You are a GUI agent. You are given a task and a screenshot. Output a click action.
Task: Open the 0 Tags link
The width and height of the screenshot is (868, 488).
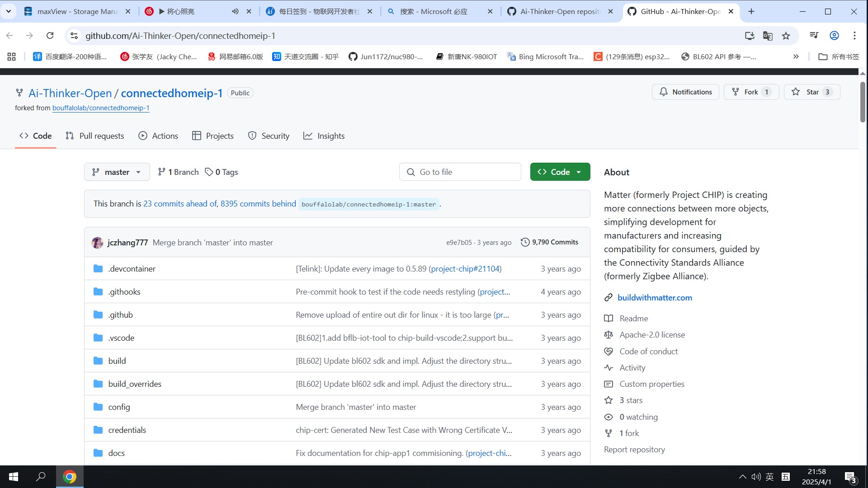point(222,172)
